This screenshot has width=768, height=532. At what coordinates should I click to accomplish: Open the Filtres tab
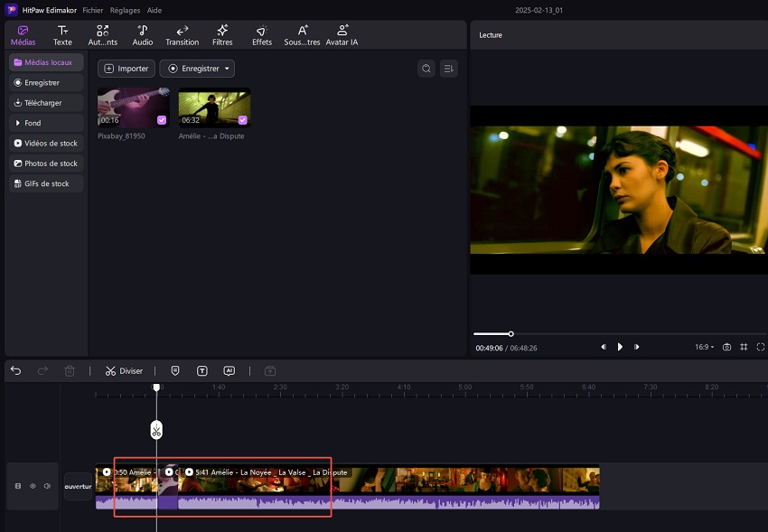coord(222,36)
